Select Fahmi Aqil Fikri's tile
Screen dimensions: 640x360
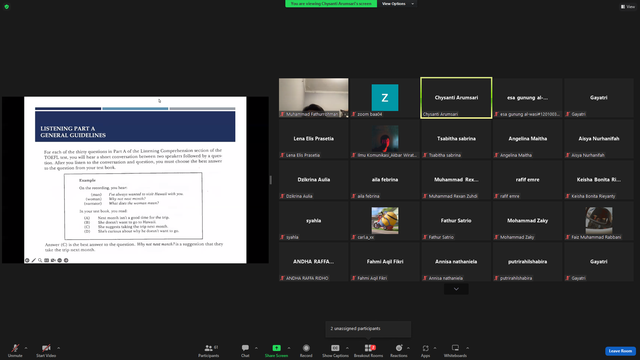coord(385,262)
